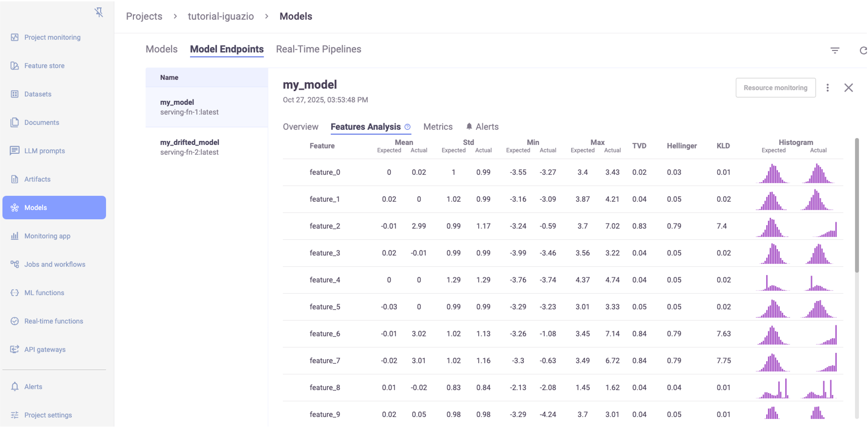Click the feature_2 row label
This screenshot has width=868, height=428.
(x=325, y=226)
